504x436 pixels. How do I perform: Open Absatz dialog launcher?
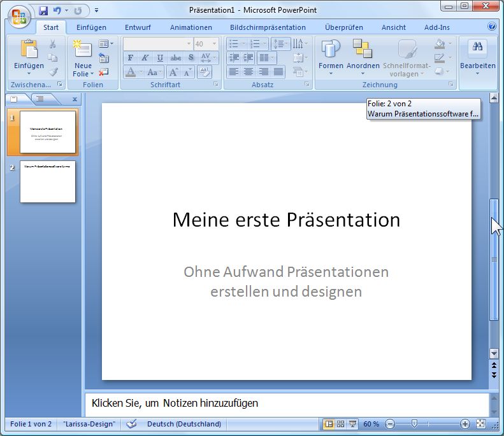pos(307,84)
